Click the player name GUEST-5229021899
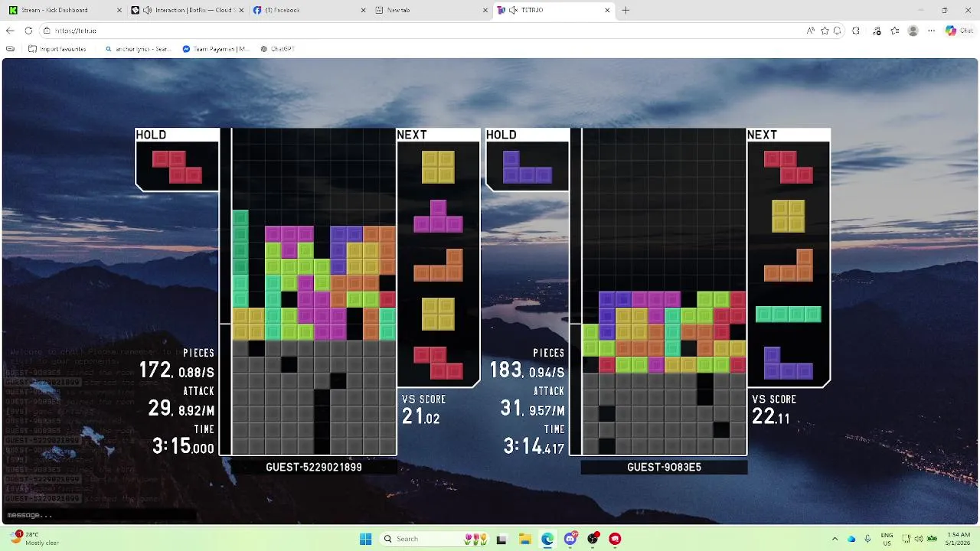The width and height of the screenshot is (980, 551). click(x=314, y=467)
